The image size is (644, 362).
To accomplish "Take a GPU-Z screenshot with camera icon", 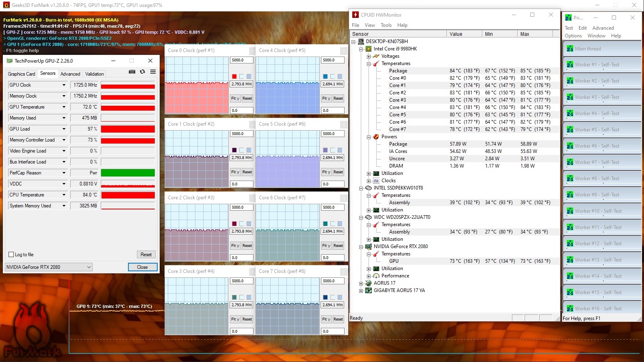I will pos(132,72).
